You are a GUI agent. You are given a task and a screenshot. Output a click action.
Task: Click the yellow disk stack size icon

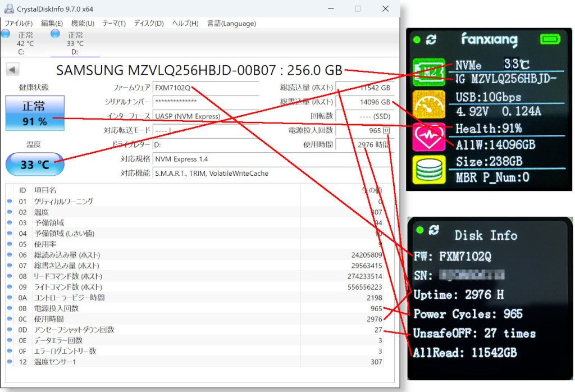pyautogui.click(x=429, y=169)
